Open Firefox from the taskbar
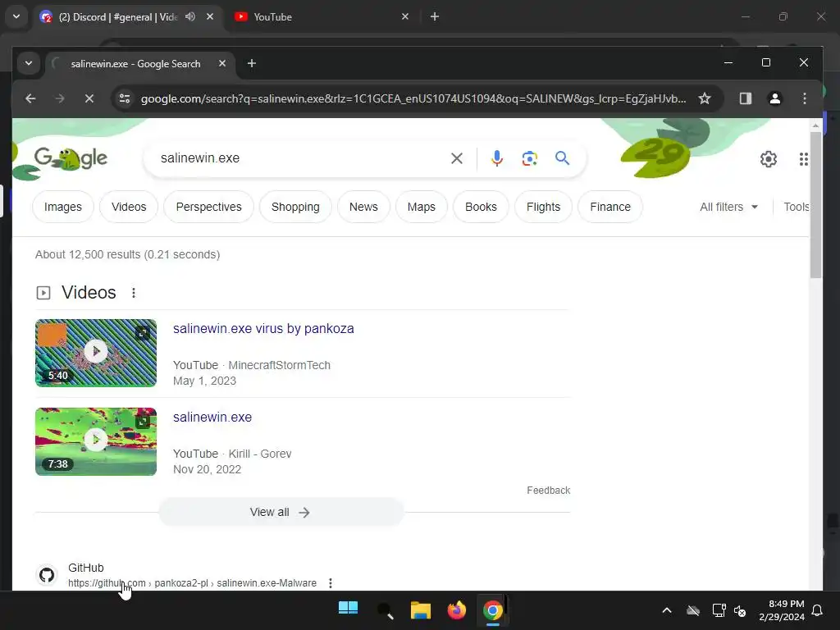 click(x=456, y=610)
